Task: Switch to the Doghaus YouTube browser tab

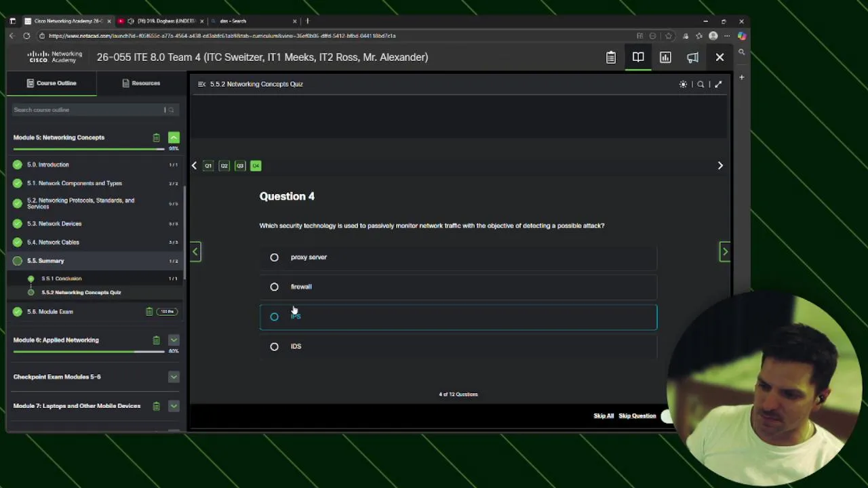Action: point(161,21)
